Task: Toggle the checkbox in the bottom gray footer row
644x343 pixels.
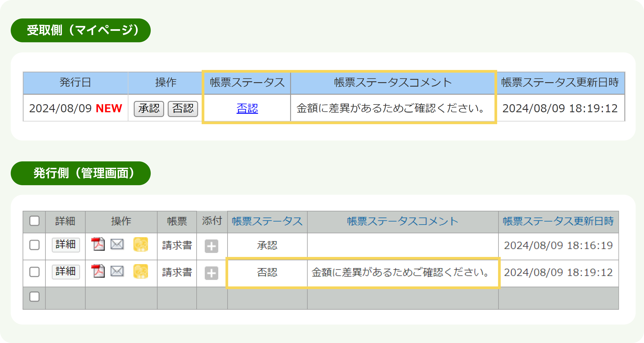Action: point(34,297)
